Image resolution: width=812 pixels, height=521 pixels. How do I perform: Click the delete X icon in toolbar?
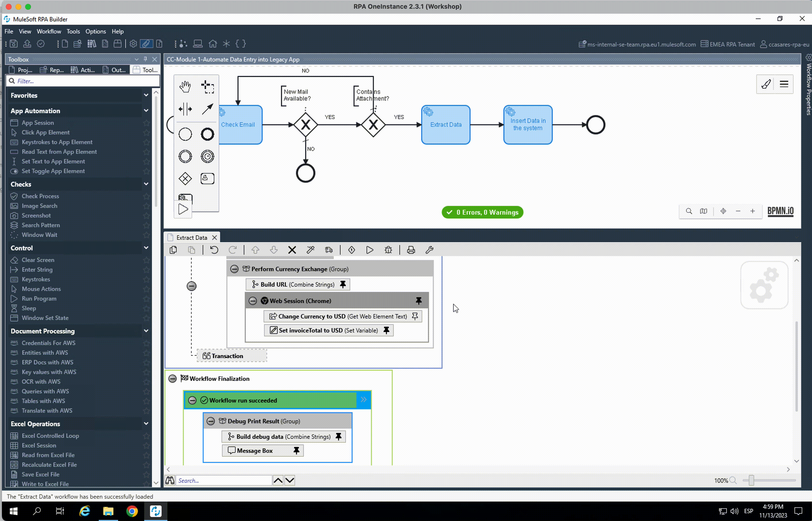[292, 250]
